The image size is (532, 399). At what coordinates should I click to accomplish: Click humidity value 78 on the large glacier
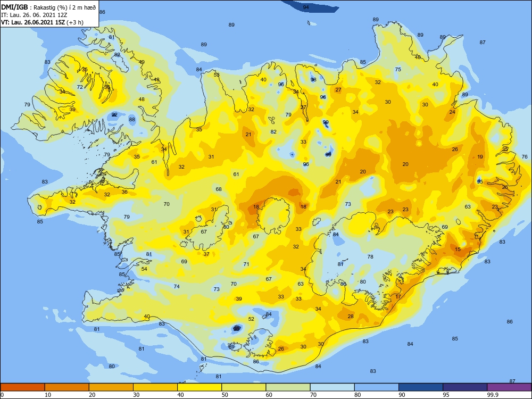[x=370, y=256]
